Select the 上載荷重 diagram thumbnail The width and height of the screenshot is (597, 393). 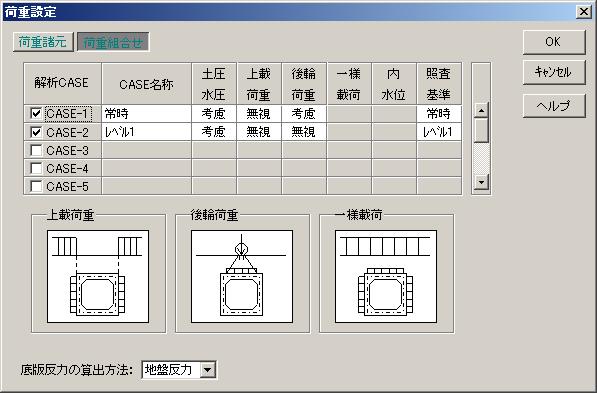tap(98, 276)
